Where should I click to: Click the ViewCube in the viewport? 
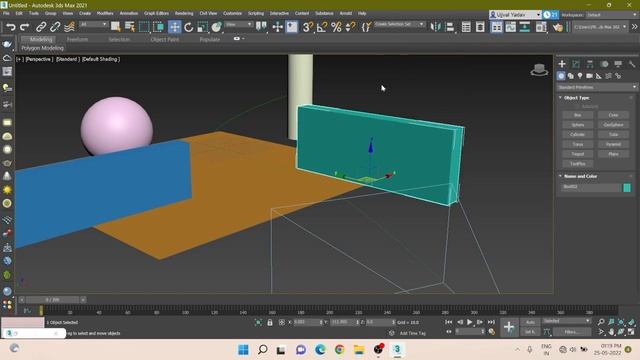click(539, 70)
